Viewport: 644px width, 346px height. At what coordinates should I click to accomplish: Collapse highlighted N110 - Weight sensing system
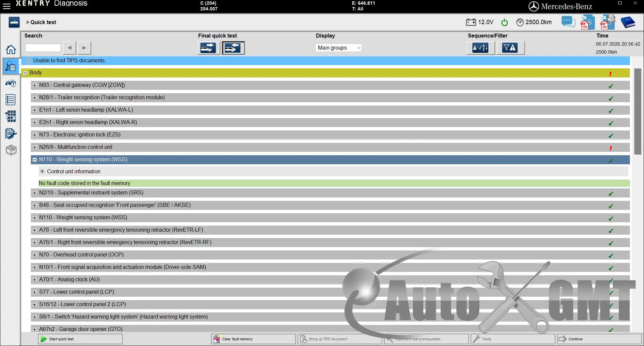(34, 160)
